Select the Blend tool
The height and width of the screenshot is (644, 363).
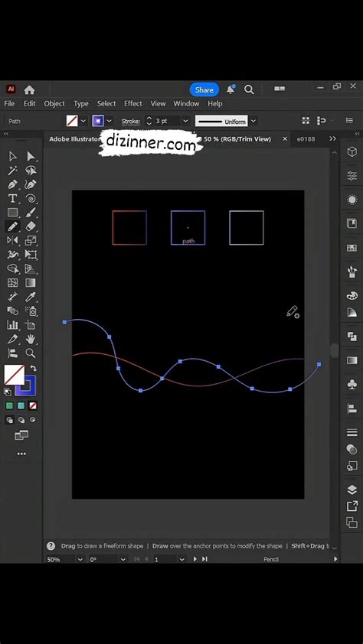point(13,311)
